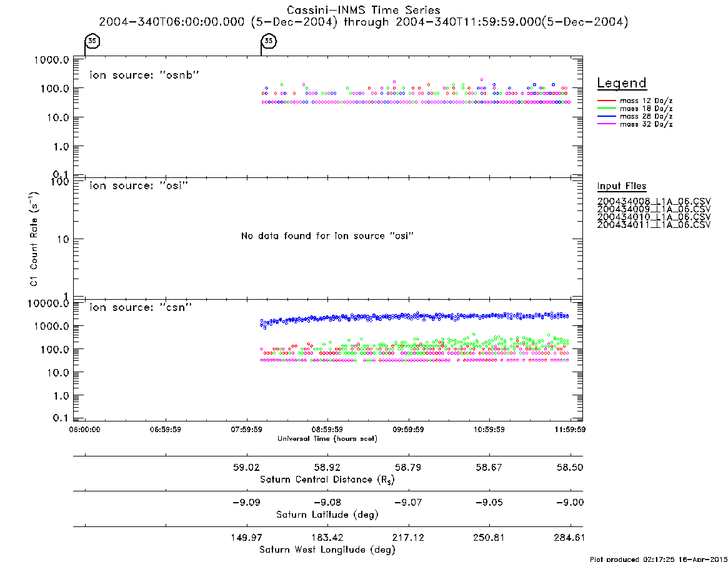This screenshot has width=728, height=562.
Task: Click the 'mass 18 Da/z' legend label
Action: click(x=646, y=109)
